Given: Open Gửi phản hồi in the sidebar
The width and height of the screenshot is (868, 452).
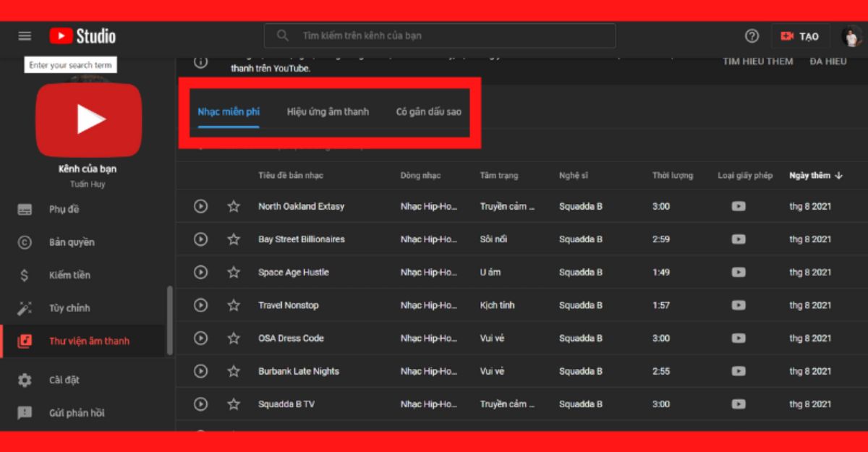Looking at the screenshot, I should (83, 413).
